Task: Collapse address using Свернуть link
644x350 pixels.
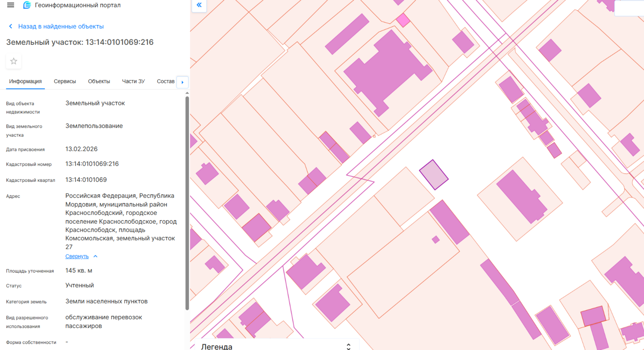Action: (77, 257)
